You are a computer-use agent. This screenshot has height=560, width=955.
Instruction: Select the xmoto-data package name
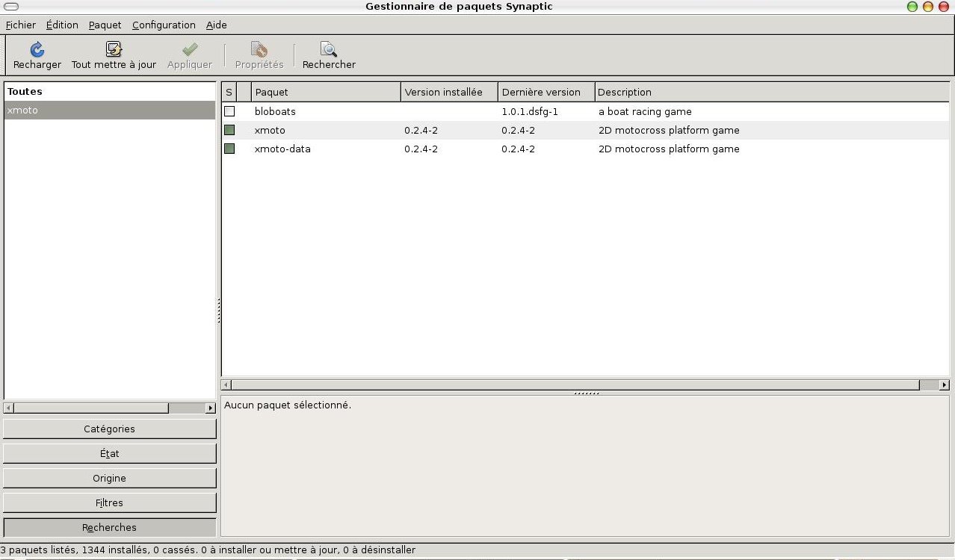(282, 149)
